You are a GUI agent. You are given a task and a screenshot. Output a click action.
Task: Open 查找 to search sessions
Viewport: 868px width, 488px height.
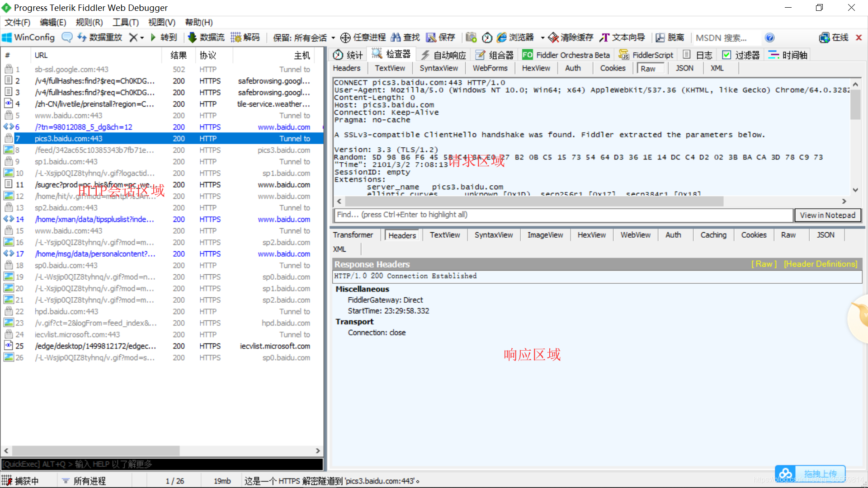406,37
